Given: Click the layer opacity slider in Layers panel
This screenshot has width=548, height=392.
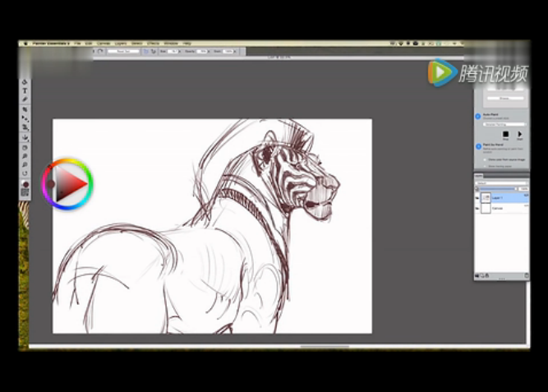Looking at the screenshot, I should click(x=497, y=189).
